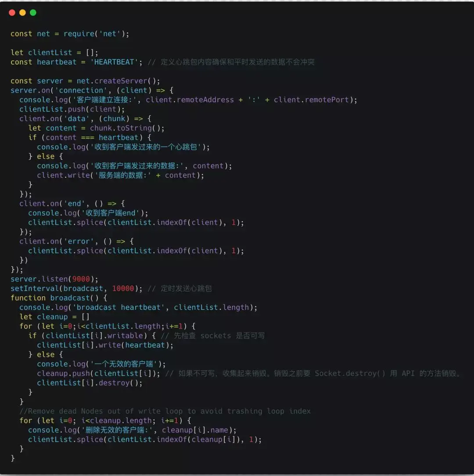Click the line "client.on('end', () => {"
This screenshot has height=476, width=474.
pyautogui.click(x=72, y=204)
